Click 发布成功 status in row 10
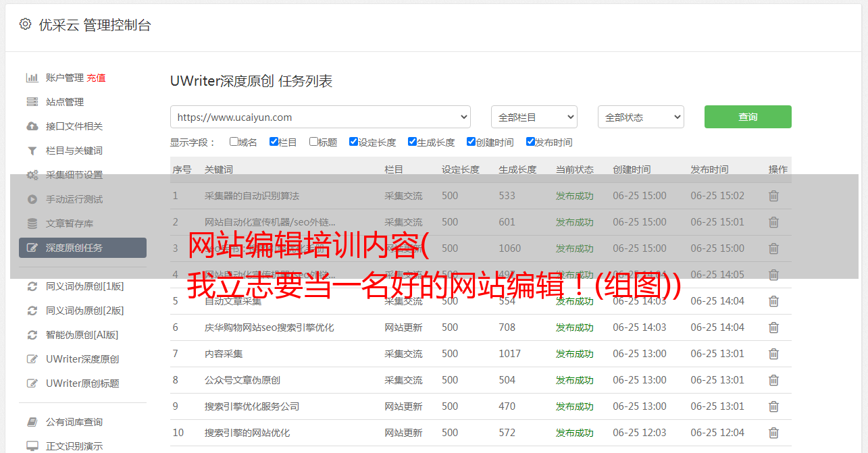This screenshot has height=453, width=868. click(575, 433)
